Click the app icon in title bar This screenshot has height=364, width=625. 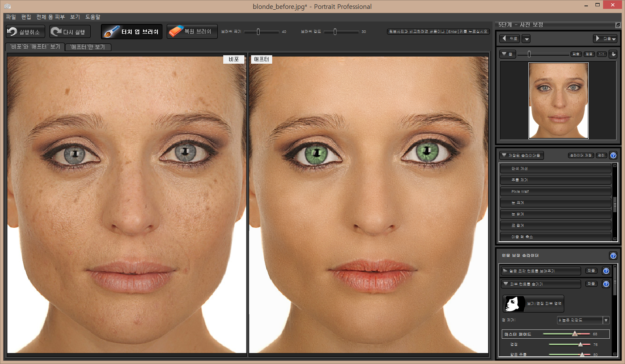pos(8,6)
